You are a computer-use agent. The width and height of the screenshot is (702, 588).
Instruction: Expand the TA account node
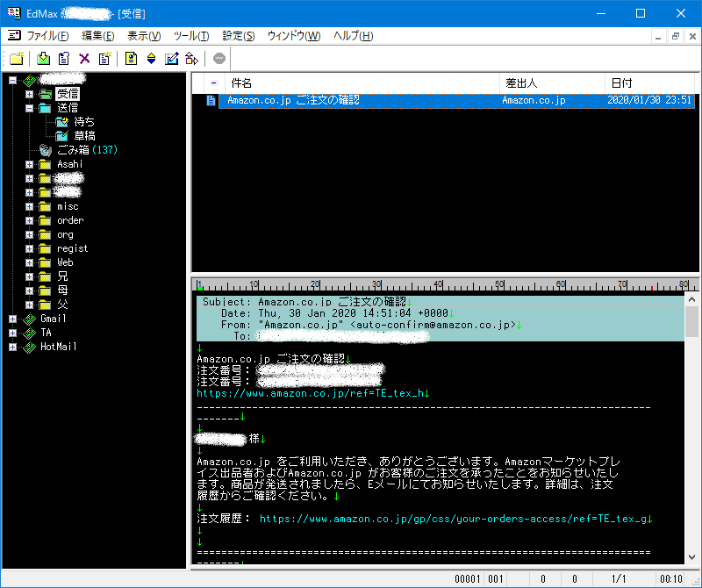tap(12, 333)
